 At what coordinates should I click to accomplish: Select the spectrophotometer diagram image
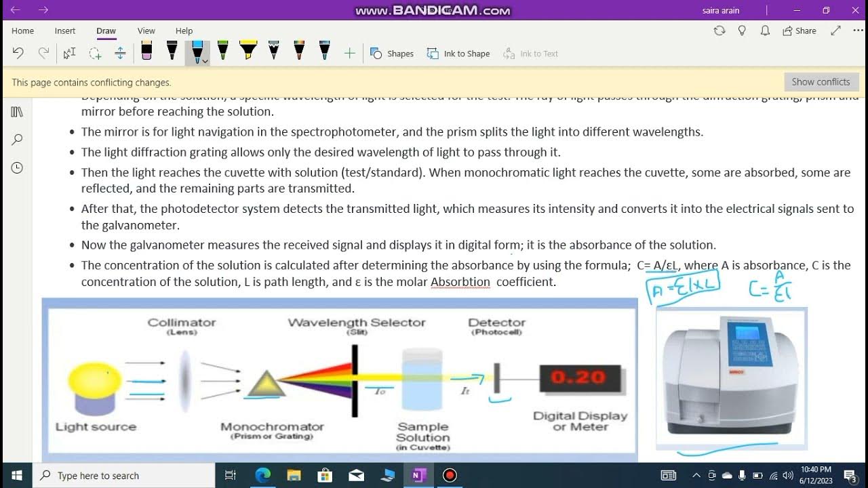tap(340, 380)
